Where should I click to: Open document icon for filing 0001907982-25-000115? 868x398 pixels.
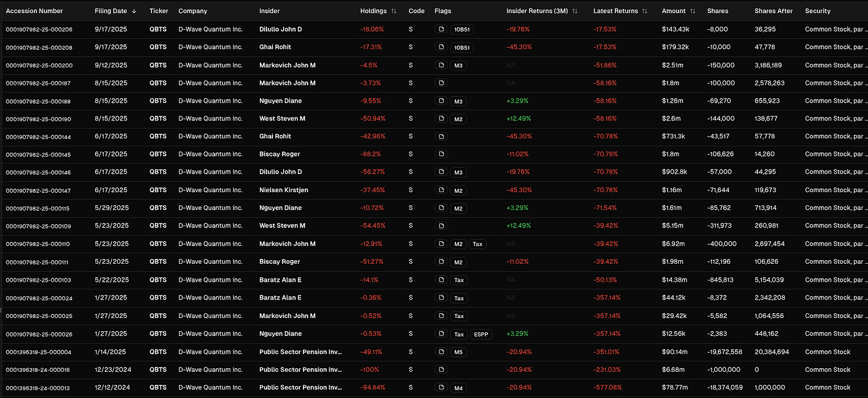[441, 208]
